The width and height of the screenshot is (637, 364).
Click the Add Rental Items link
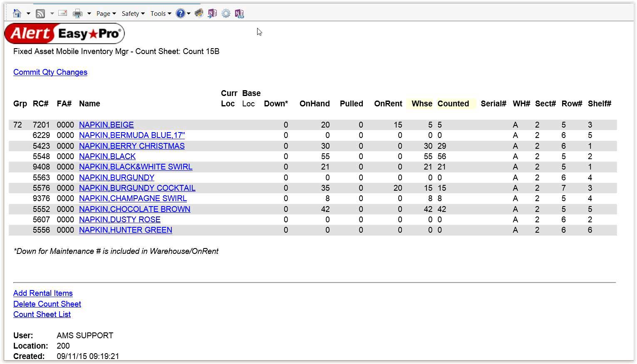[43, 293]
